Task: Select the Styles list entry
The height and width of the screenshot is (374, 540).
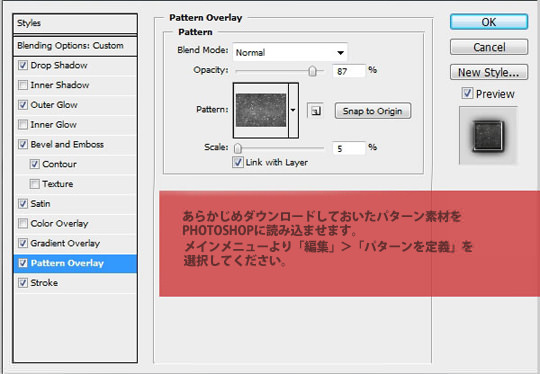Action: (x=75, y=23)
